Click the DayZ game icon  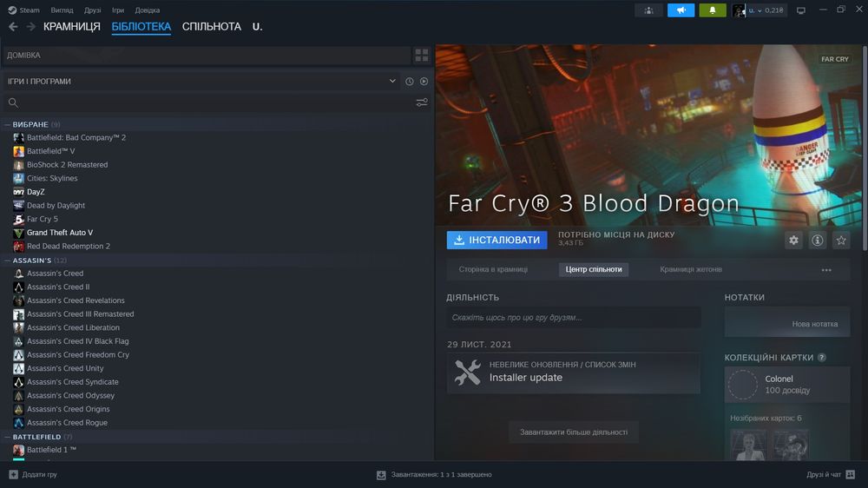point(18,192)
